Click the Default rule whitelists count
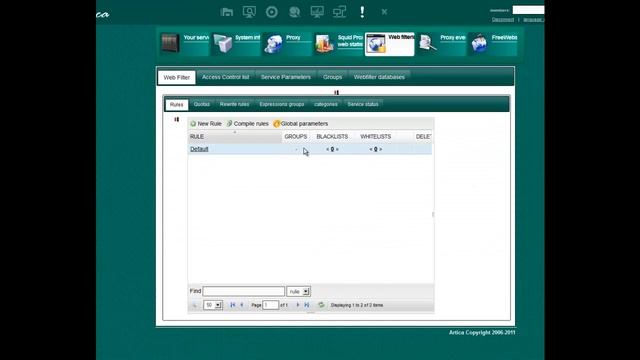640x360 pixels. 376,149
